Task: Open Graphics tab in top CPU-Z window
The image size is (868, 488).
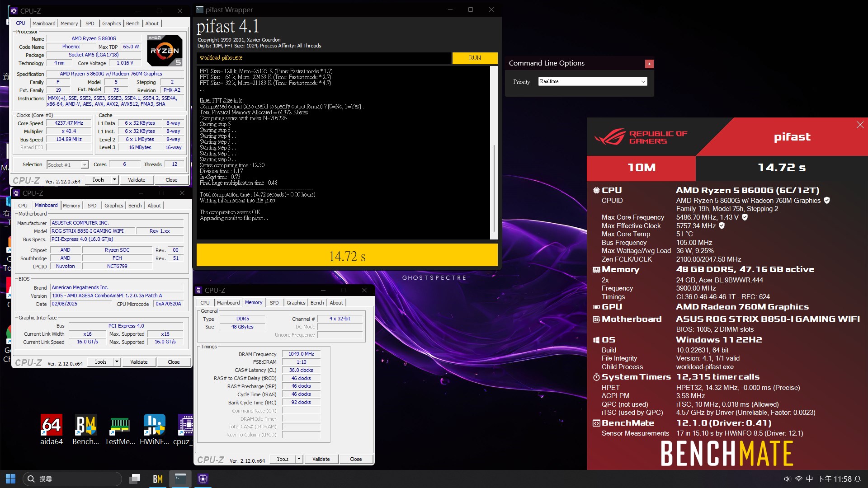Action: pos(111,23)
